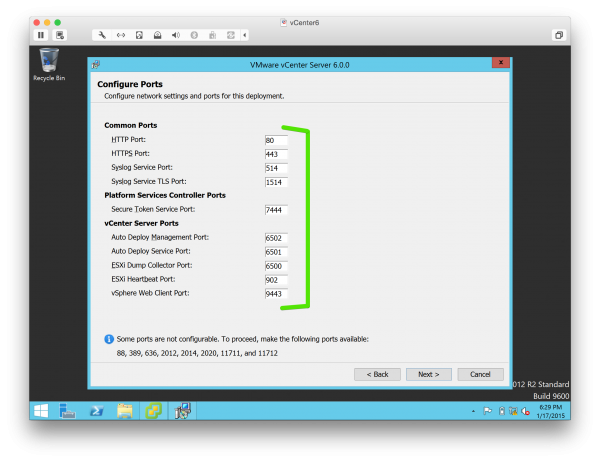600x462 pixels.
Task: Open the Recycle Bin icon
Action: (49, 64)
